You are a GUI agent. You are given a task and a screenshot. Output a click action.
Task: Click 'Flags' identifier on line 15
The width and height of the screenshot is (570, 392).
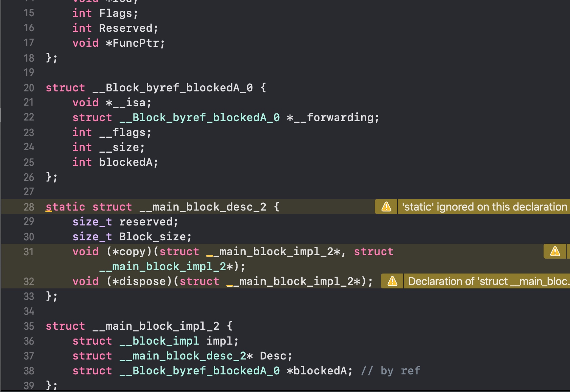pos(116,13)
